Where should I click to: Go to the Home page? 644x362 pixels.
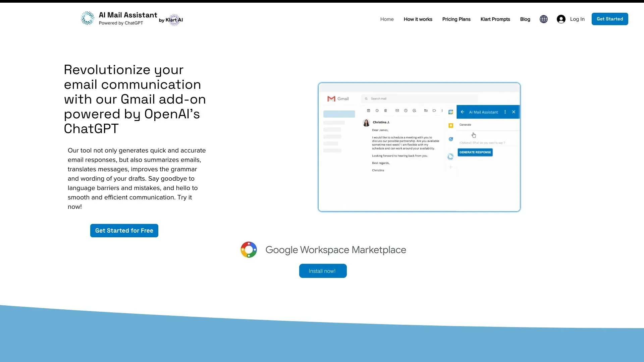tap(387, 19)
